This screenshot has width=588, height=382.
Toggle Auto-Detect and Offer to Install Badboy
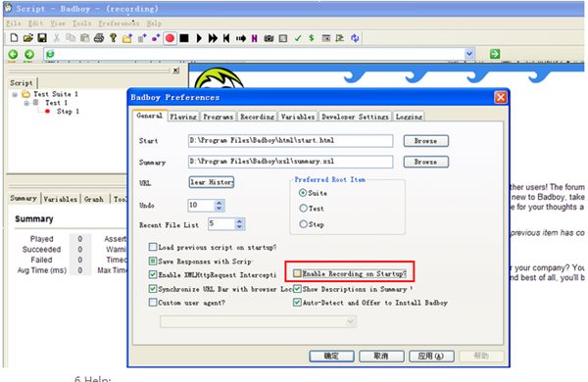[297, 302]
